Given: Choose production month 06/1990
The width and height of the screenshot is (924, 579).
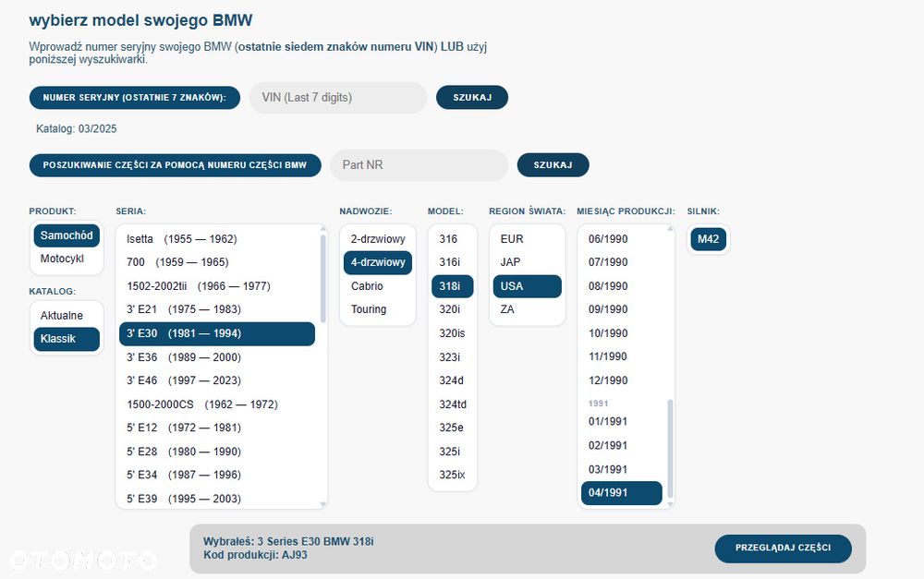Looking at the screenshot, I should (x=622, y=239).
